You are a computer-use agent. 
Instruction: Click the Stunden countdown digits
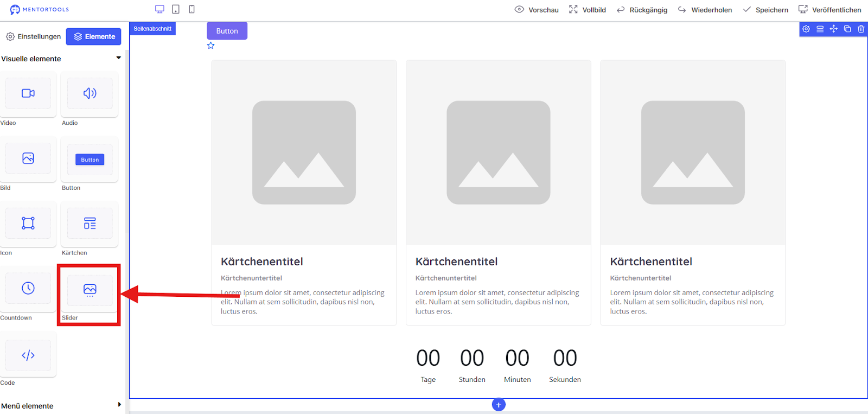click(472, 358)
